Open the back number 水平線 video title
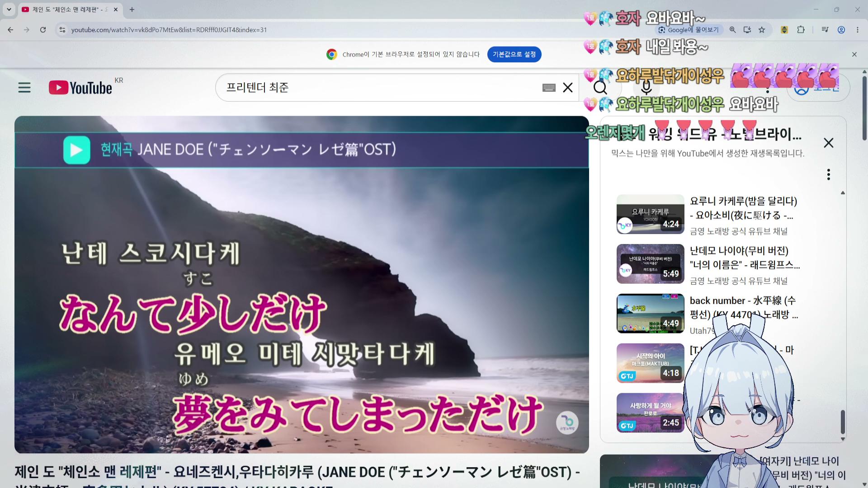868x488 pixels. (744, 307)
